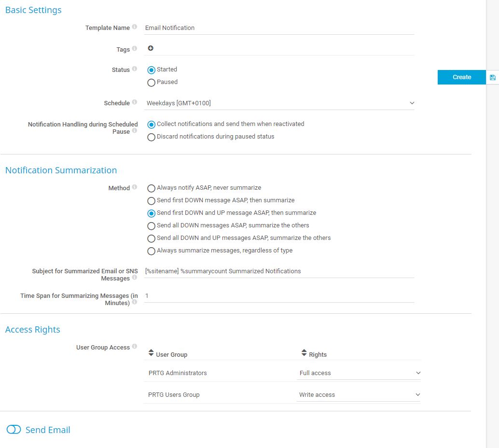Click info icon next to Schedule label

[135, 102]
